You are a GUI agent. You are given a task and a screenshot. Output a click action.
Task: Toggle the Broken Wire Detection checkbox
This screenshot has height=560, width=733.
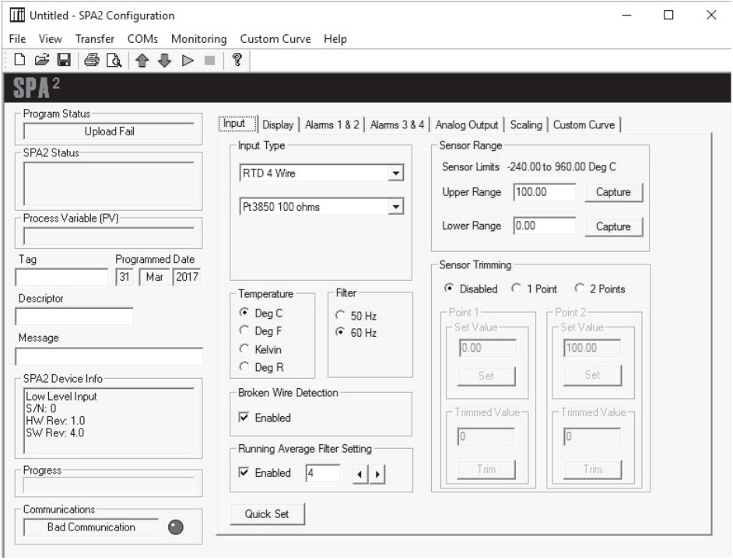point(244,418)
